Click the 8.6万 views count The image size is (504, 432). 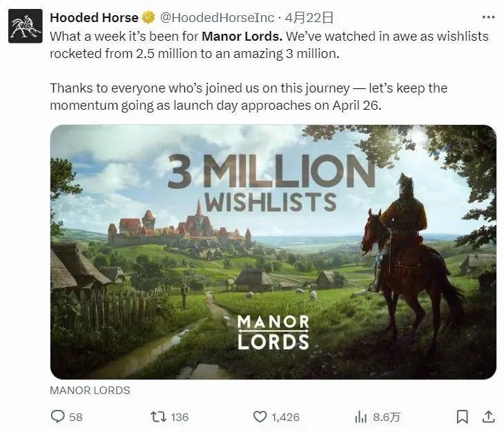point(387,417)
